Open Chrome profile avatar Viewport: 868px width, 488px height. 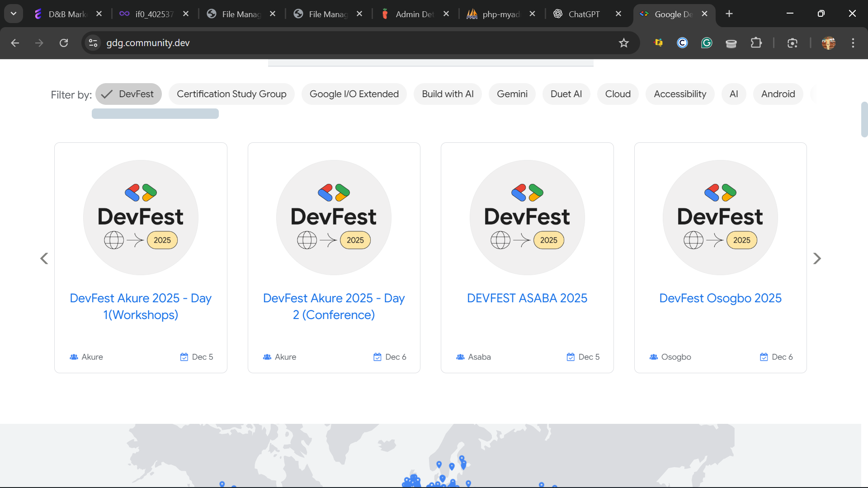pos(828,43)
